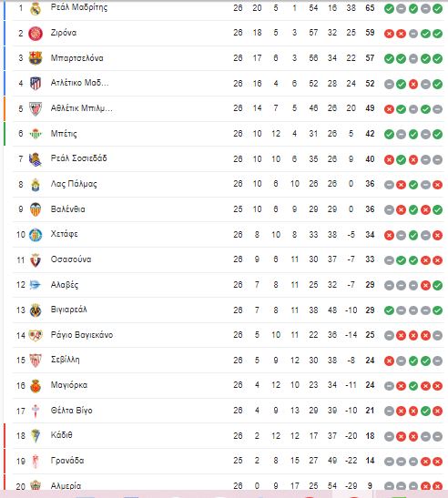Open the Λας Πάλμας team page
This screenshot has width=448, height=498.
coord(74,184)
